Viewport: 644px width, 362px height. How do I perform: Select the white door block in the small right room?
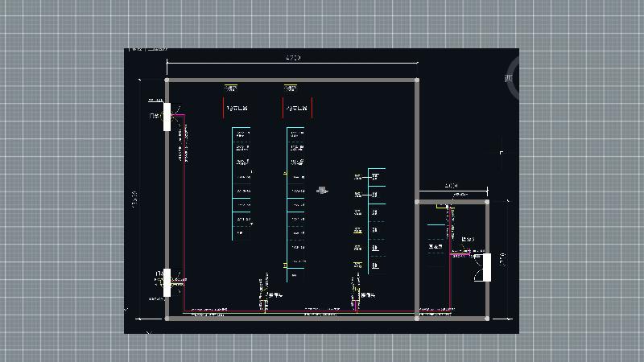[486, 268]
